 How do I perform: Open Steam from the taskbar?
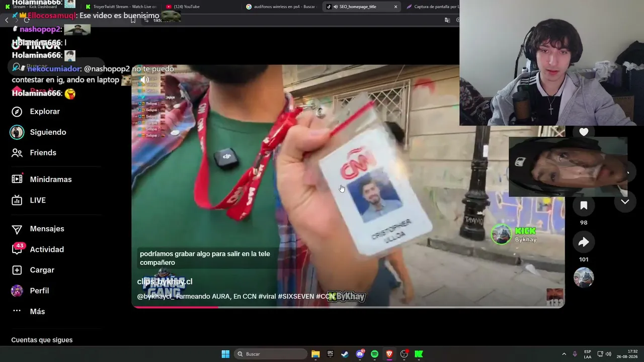click(345, 354)
